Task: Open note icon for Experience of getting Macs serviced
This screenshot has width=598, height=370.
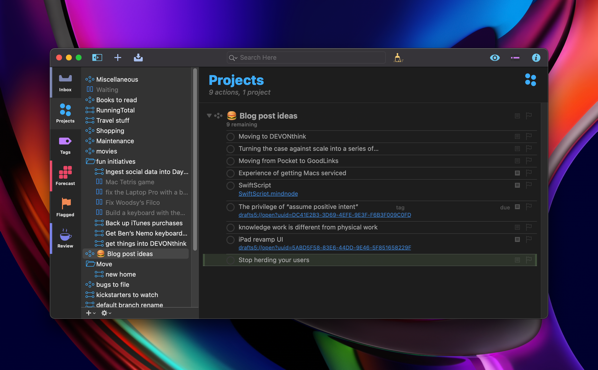Action: pyautogui.click(x=517, y=173)
